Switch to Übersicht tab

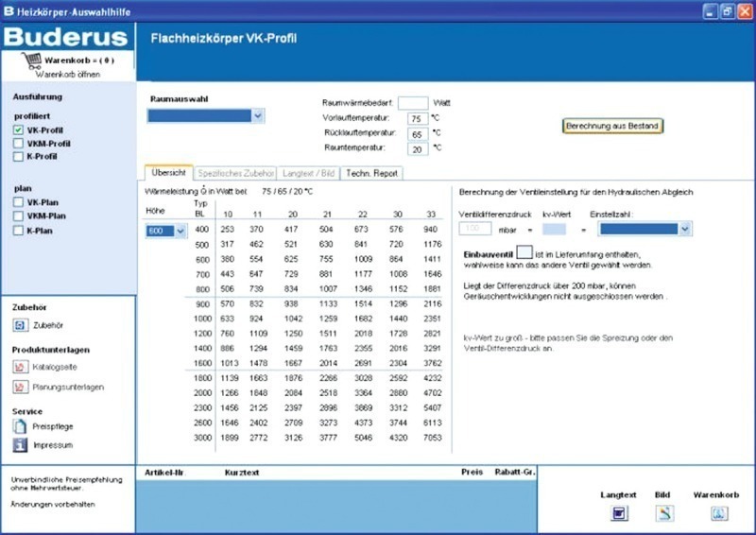tap(168, 173)
